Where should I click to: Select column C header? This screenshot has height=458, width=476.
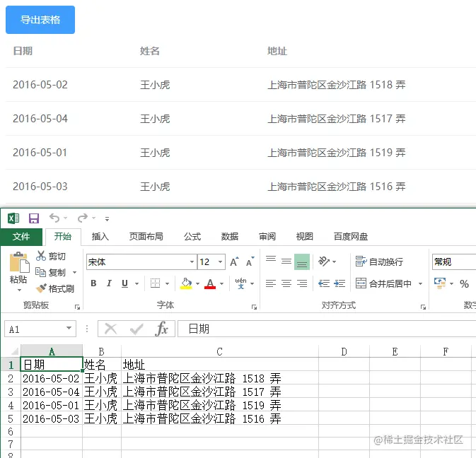pyautogui.click(x=220, y=351)
